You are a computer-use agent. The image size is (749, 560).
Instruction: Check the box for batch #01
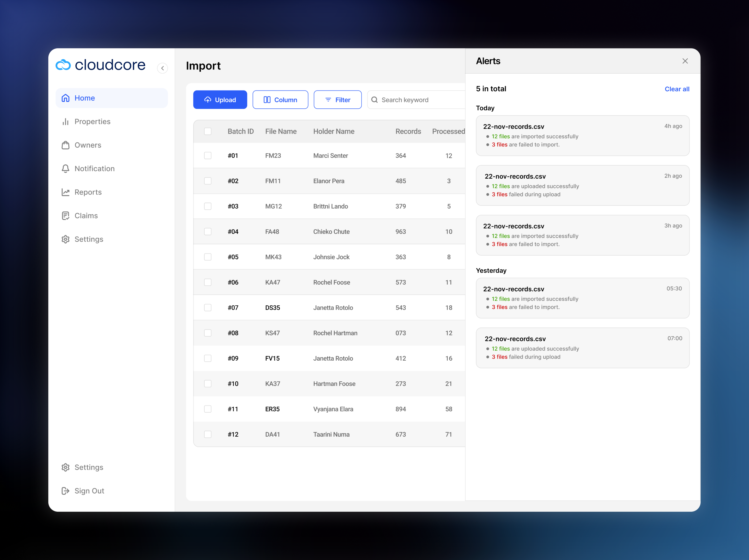[x=208, y=156]
